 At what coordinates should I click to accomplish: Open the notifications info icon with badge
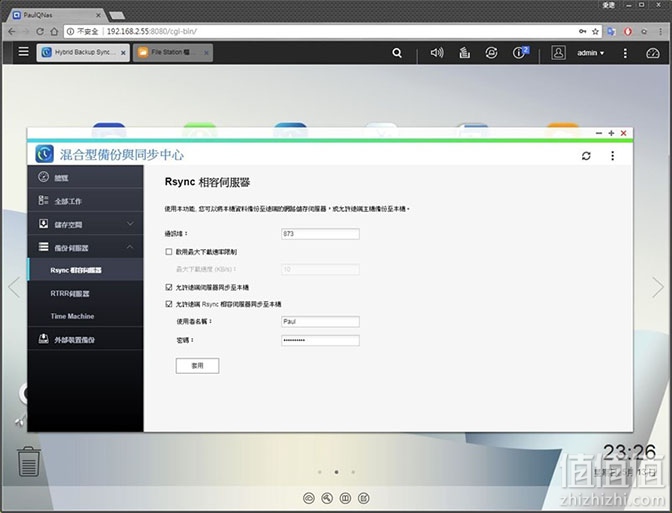click(520, 53)
